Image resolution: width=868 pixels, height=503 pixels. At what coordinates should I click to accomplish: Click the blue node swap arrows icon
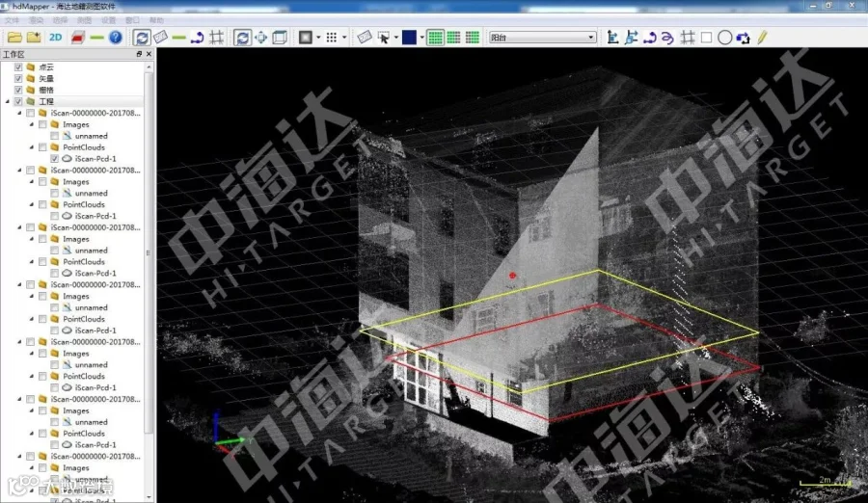(x=743, y=38)
